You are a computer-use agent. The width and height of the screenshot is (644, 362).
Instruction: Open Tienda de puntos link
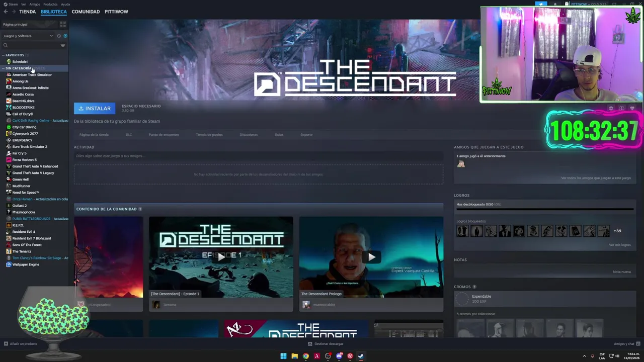209,135
